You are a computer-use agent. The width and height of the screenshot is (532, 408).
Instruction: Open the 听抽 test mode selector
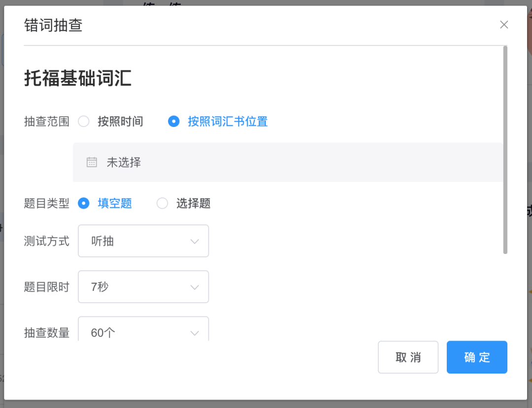coord(143,241)
